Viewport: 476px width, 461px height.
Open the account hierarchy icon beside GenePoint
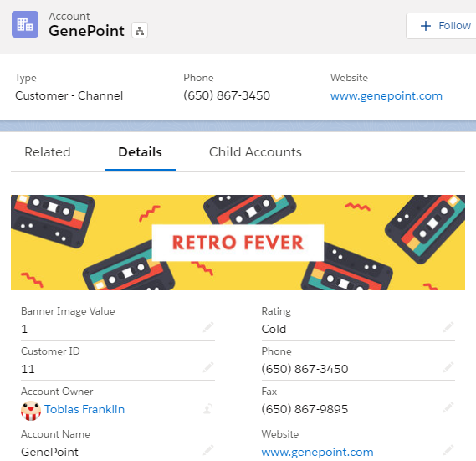click(x=140, y=30)
